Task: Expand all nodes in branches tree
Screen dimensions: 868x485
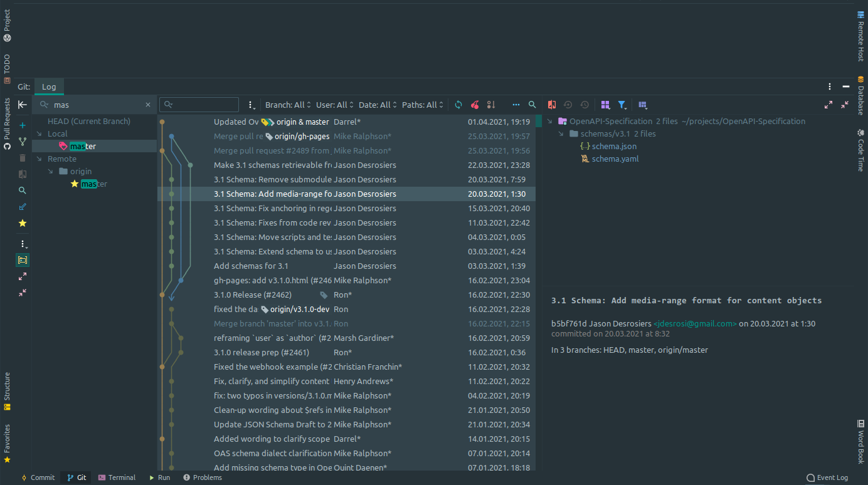Action: point(23,276)
